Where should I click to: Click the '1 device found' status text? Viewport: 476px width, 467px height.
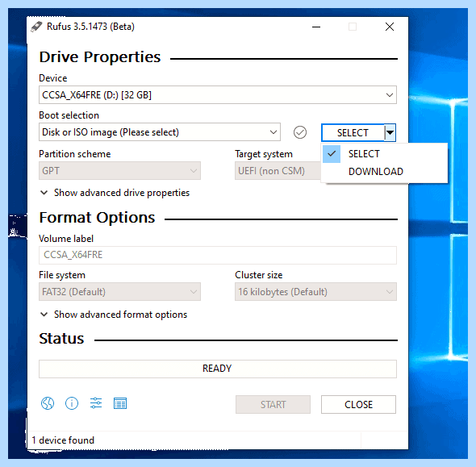pyautogui.click(x=63, y=440)
